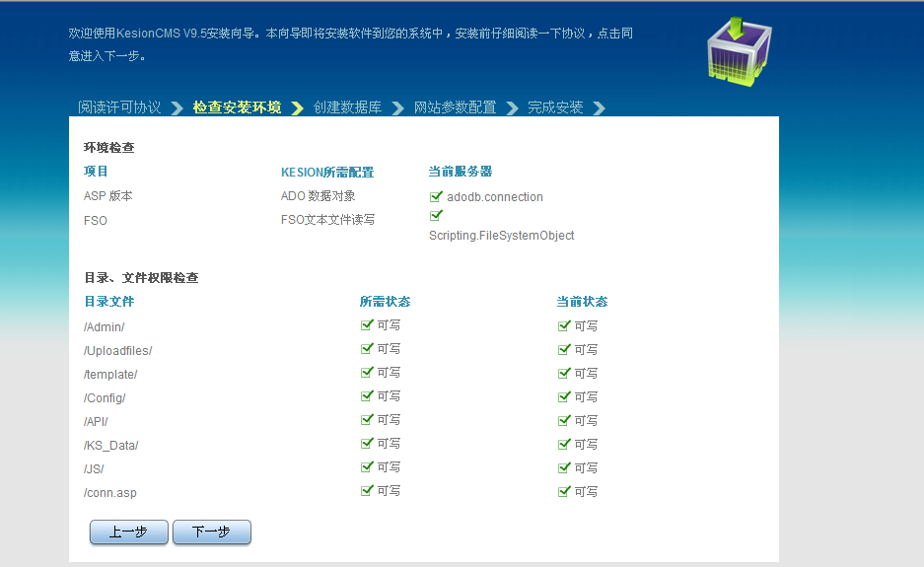Viewport: 924px width, 567px height.
Task: Click the /JS/ directory entry
Action: pos(94,468)
